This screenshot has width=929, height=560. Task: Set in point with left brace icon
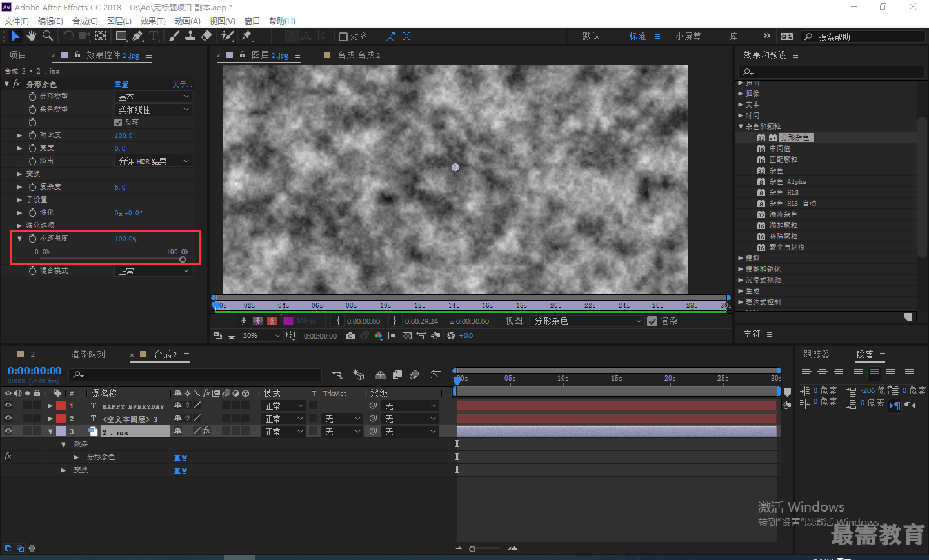coord(338,321)
